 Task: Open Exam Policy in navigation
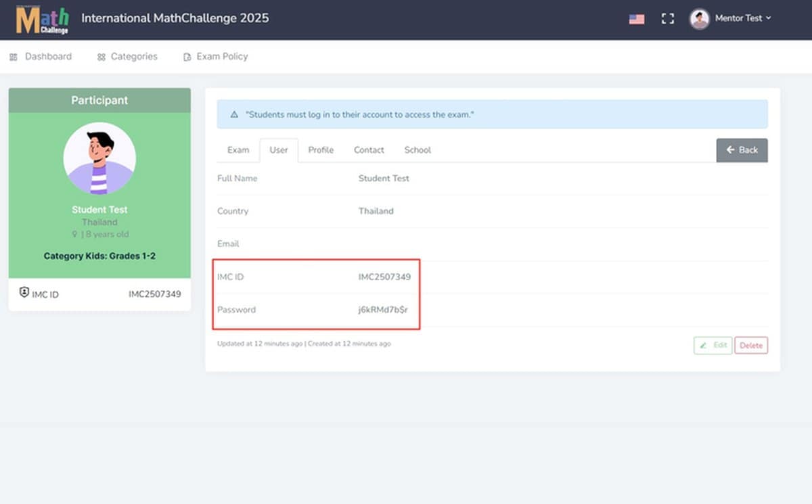[x=216, y=57]
